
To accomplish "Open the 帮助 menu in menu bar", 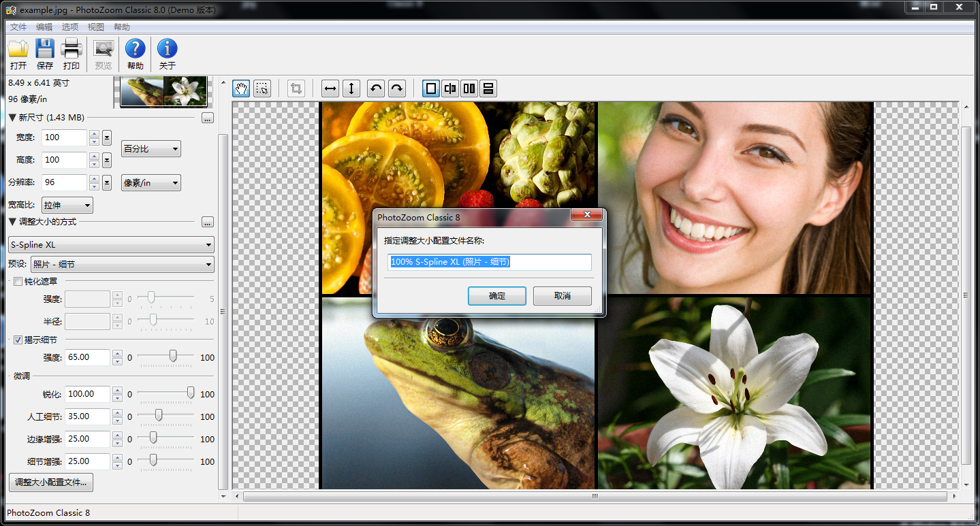I will point(122,27).
